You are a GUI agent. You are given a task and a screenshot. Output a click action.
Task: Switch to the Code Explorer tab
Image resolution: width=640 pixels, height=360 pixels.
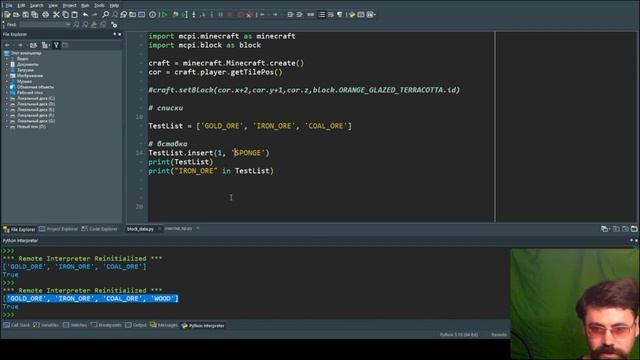(x=100, y=229)
